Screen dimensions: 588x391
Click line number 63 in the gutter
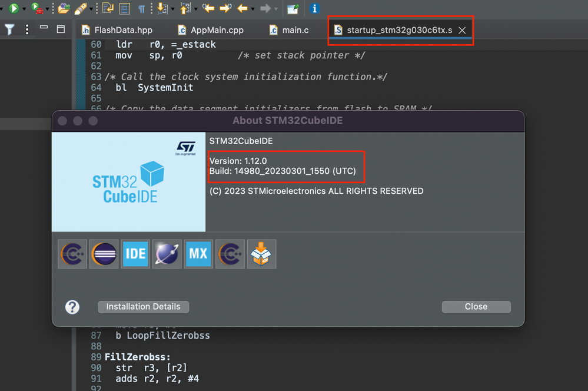coord(96,77)
